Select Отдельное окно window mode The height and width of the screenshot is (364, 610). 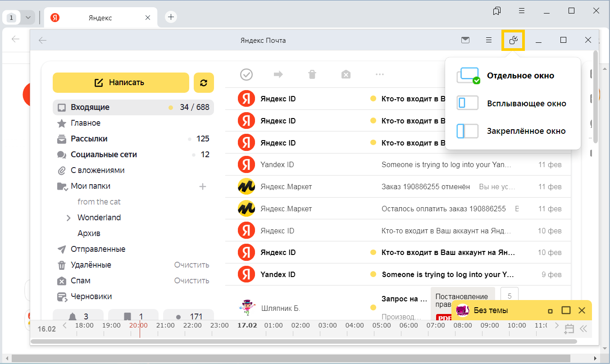[520, 76]
